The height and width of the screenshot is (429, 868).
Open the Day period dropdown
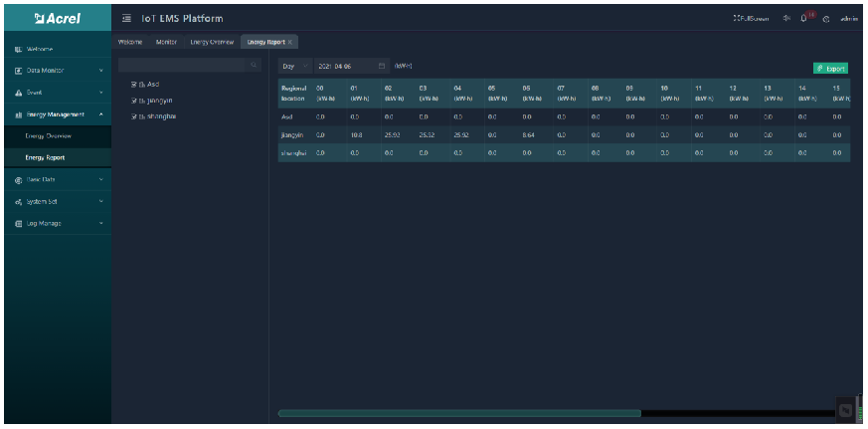coord(295,66)
